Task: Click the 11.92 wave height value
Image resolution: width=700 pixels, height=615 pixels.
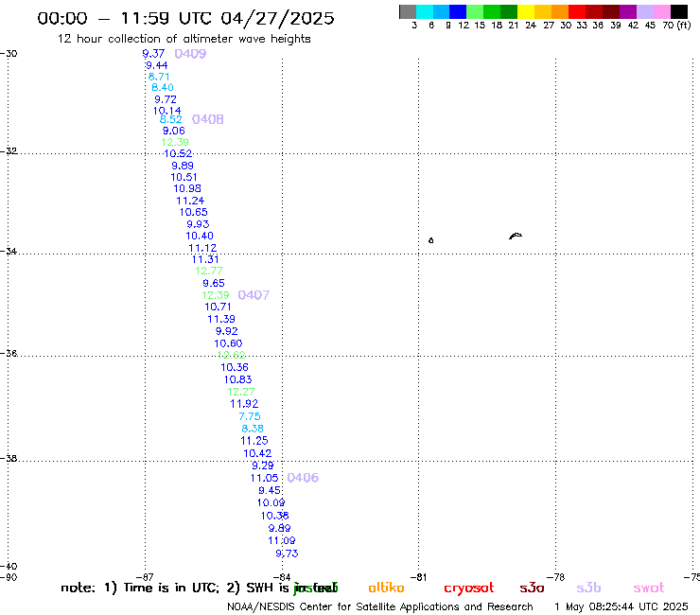Action: [x=244, y=404]
